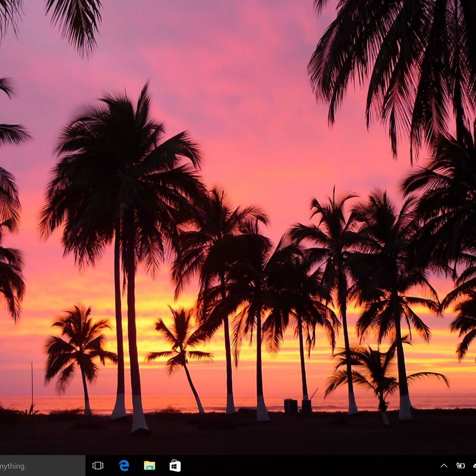Open the Windows Store taskbar icon
This screenshot has width=476, height=476.
pyautogui.click(x=175, y=466)
